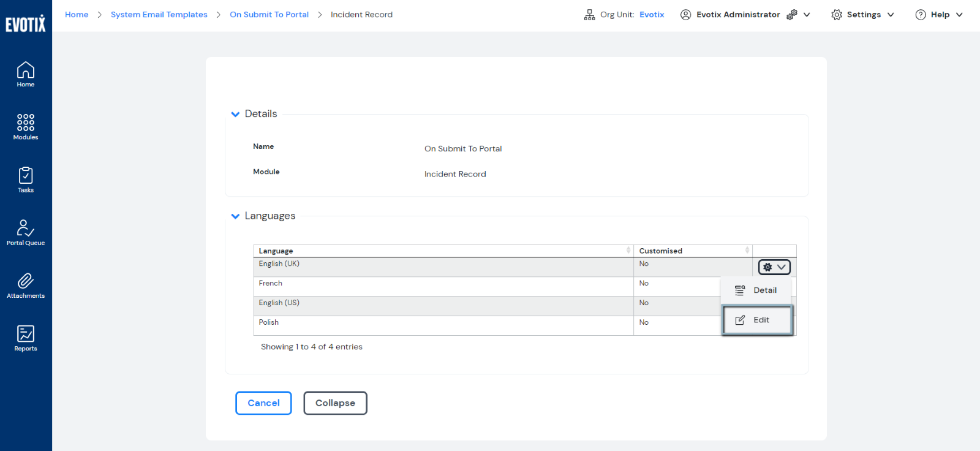Click the Incident Record breadcrumb text

361,15
